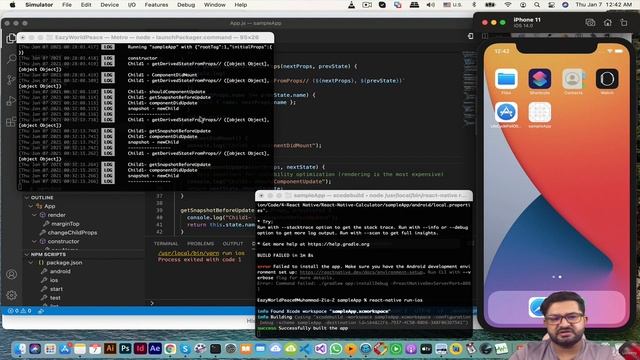The image size is (640, 360).
Task: Open After Effects (Ae) in the Dock
Action: (x=155, y=349)
